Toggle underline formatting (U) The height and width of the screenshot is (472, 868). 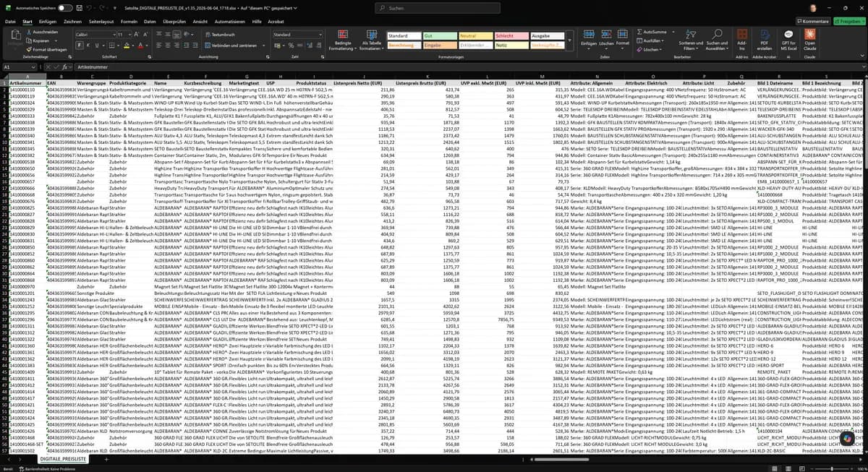click(96, 45)
